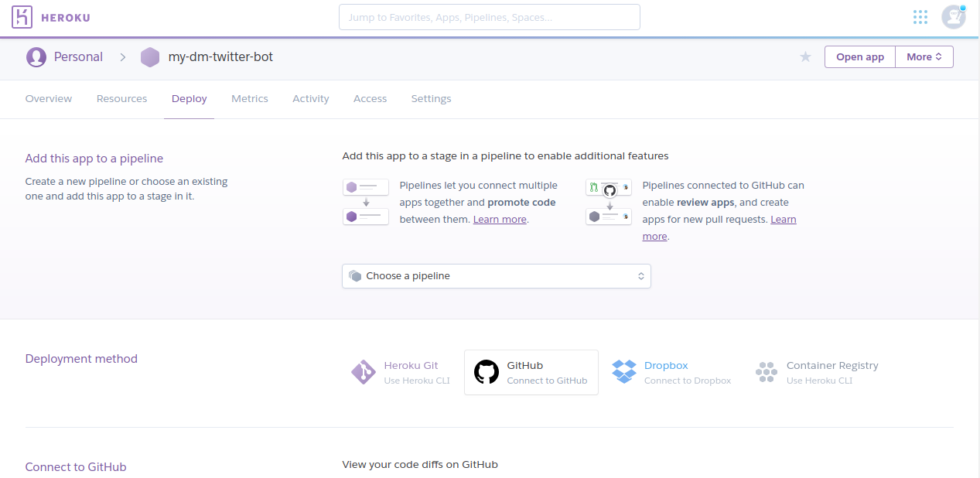Click the my-dm-twitter-bot app name
The height and width of the screenshot is (478, 980).
click(220, 57)
